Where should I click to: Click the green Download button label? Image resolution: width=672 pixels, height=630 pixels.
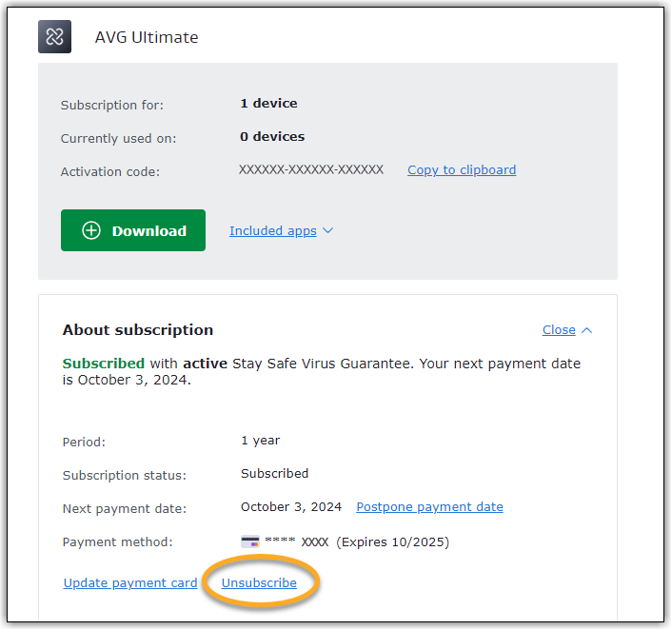click(x=149, y=231)
